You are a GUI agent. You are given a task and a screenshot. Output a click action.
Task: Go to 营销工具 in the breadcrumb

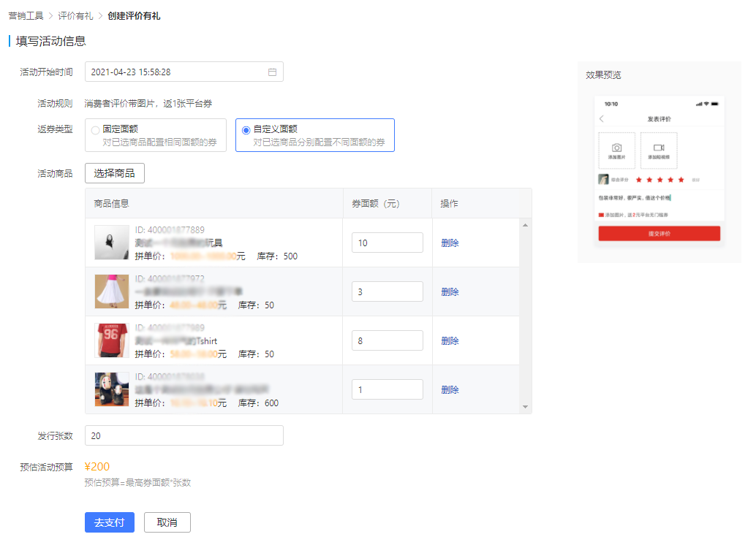[26, 16]
